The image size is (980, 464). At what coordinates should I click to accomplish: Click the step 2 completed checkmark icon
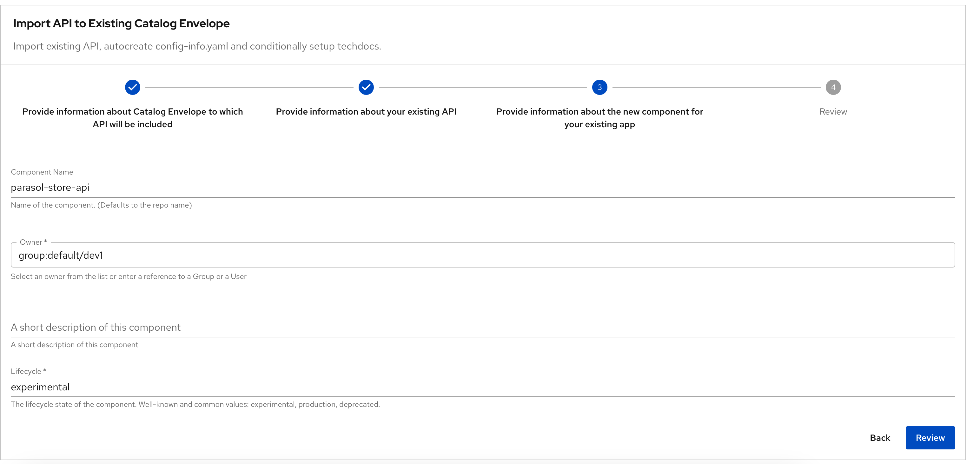coord(366,87)
